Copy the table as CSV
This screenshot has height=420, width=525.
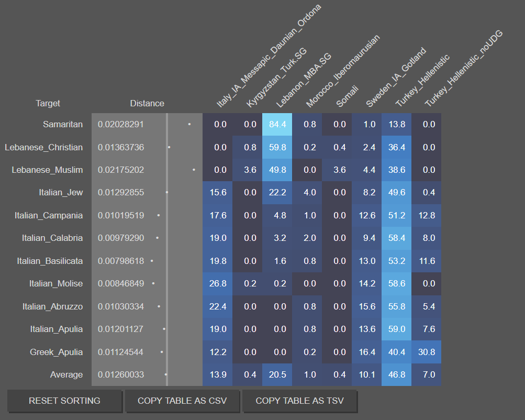(182, 401)
